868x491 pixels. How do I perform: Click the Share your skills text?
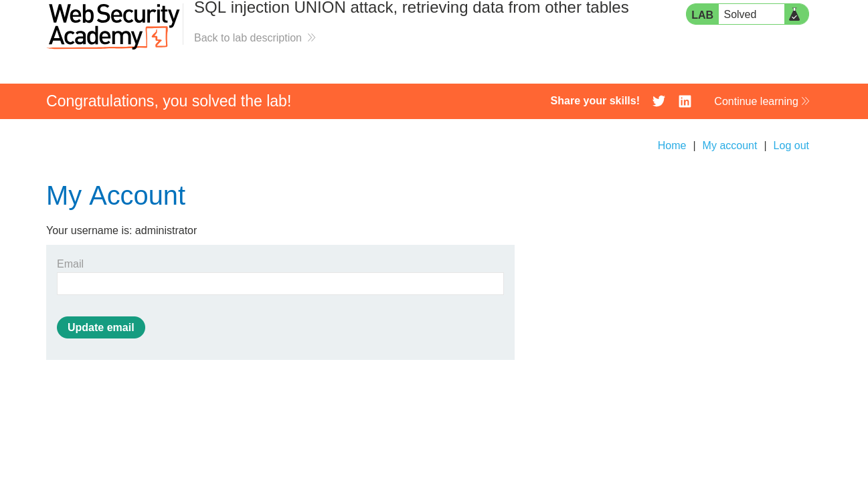595,101
